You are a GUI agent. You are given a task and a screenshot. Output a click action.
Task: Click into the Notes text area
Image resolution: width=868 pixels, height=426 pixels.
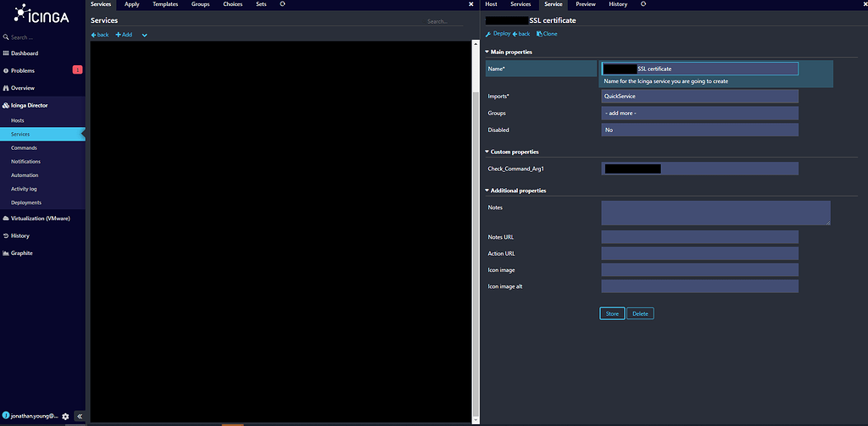[x=715, y=213]
